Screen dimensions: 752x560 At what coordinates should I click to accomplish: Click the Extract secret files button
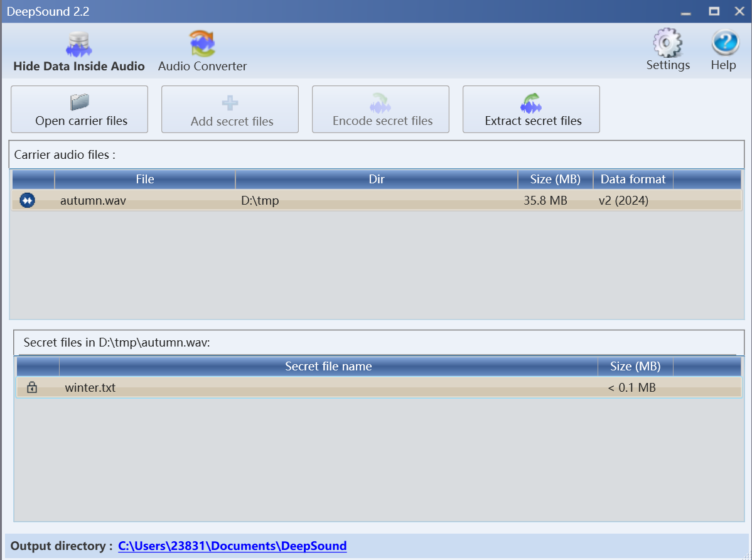tap(532, 109)
